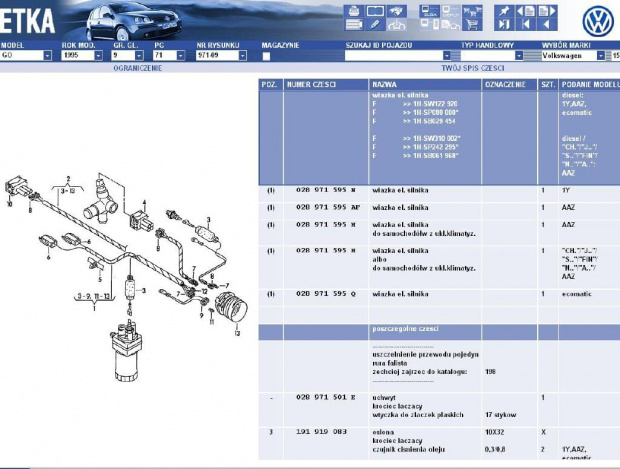Click the multiple shopping carts icon
The width and height of the screenshot is (620, 469).
472,11
